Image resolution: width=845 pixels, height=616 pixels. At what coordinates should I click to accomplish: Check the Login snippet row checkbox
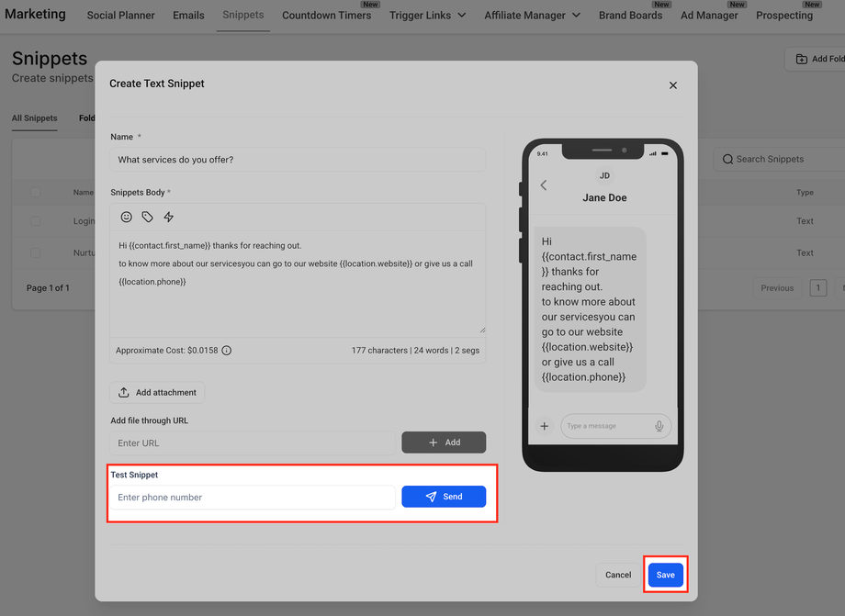coord(36,221)
